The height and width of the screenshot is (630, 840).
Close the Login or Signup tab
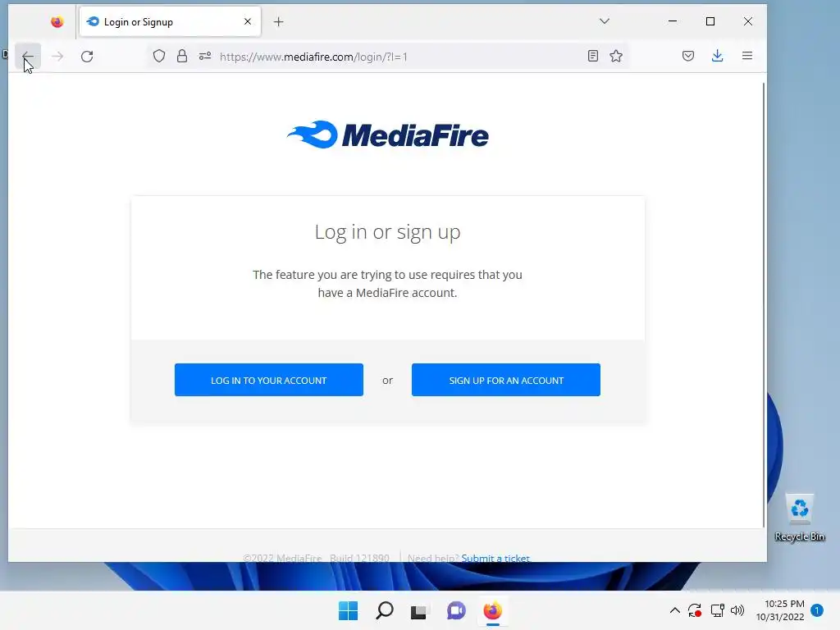tap(248, 21)
